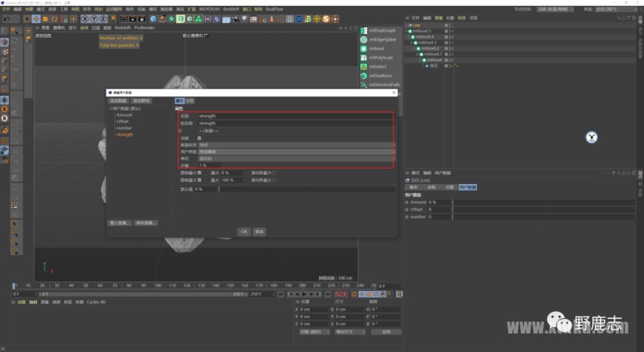
Task: Click Object Manager search magnifier icon
Action: click(619, 18)
